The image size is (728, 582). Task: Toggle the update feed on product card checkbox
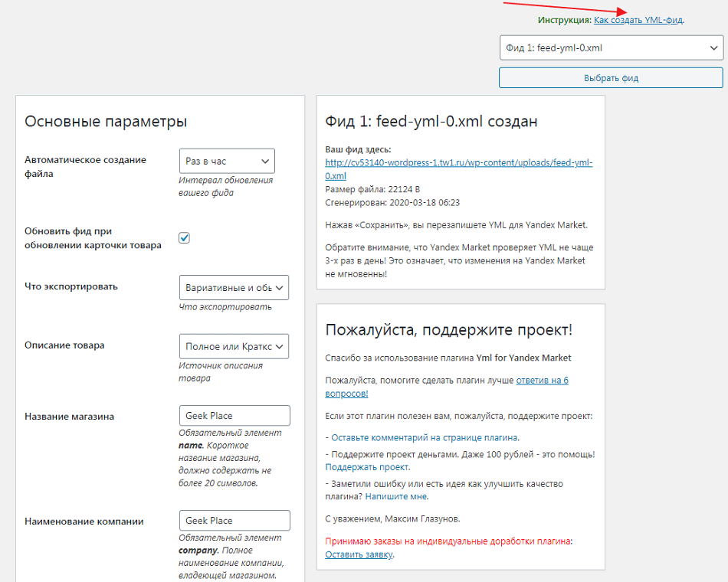click(184, 238)
